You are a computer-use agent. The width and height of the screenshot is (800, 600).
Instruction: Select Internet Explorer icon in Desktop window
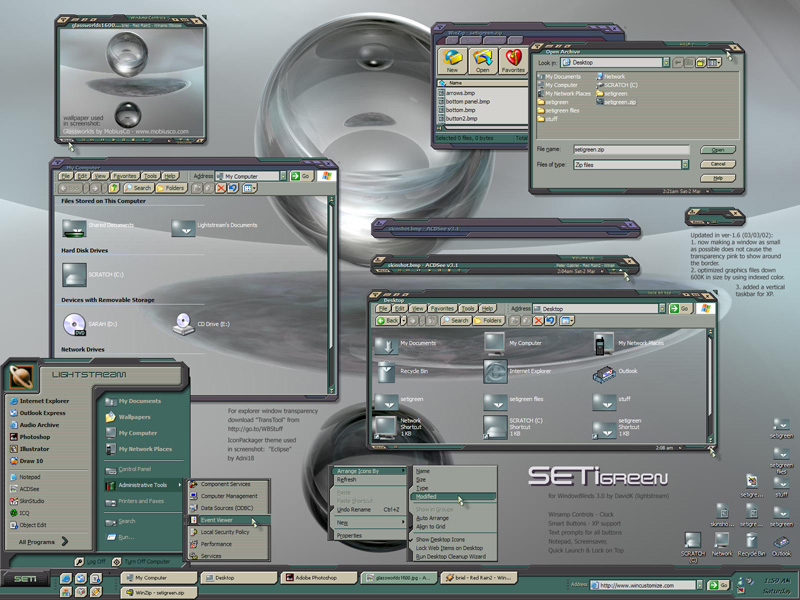495,371
